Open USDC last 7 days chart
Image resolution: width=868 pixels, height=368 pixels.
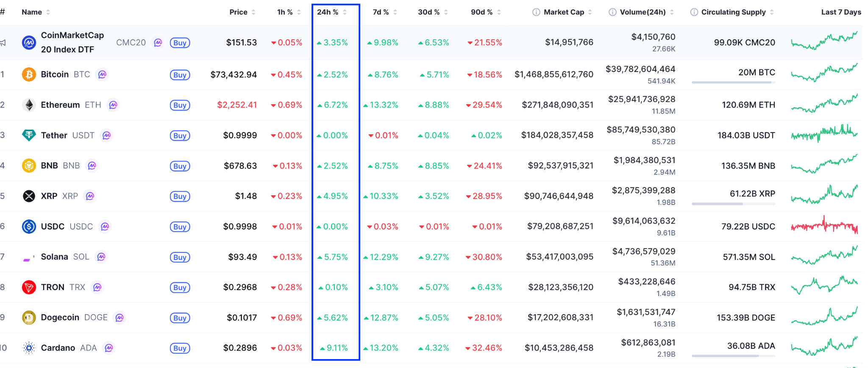click(x=824, y=227)
